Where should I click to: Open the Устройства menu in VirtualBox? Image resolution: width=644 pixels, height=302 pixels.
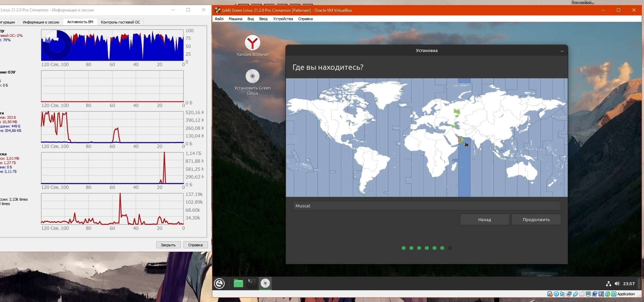[x=283, y=19]
